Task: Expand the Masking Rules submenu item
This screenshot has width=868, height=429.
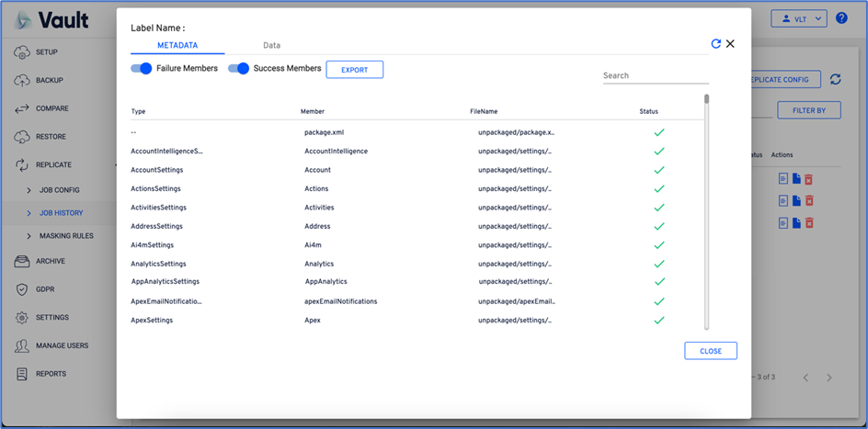Action: [29, 236]
